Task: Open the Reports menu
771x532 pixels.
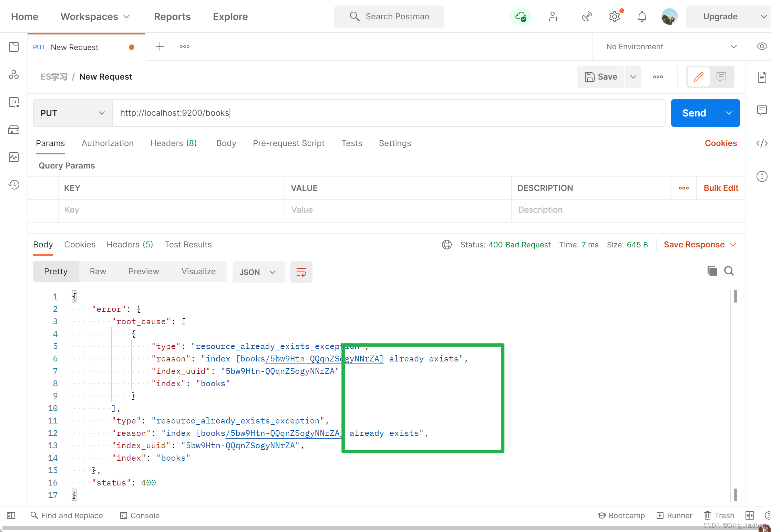Action: 172,17
